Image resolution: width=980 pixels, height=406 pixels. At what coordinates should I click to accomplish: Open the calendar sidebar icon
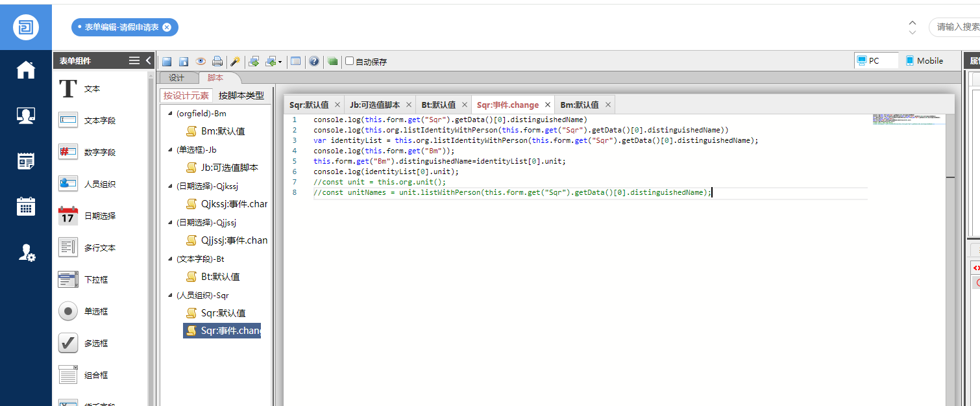(26, 207)
